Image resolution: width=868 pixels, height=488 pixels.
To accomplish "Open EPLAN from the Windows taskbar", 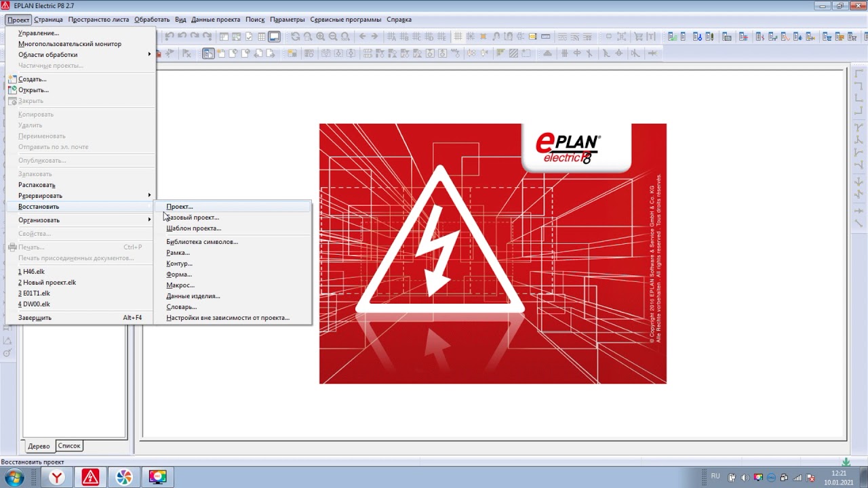I will point(90,477).
